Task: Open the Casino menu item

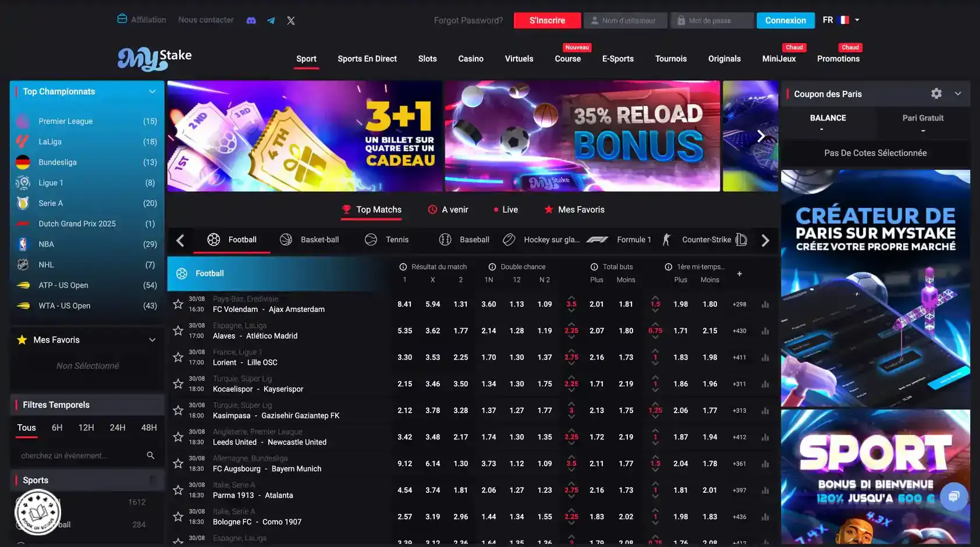Action: click(x=471, y=59)
